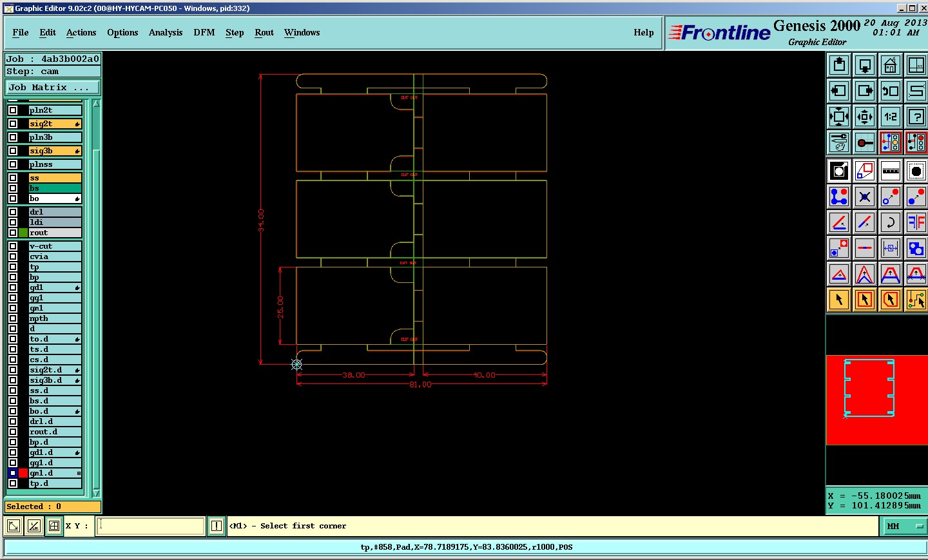
Task: Toggle display checkbox for layer ss
Action: (x=13, y=178)
